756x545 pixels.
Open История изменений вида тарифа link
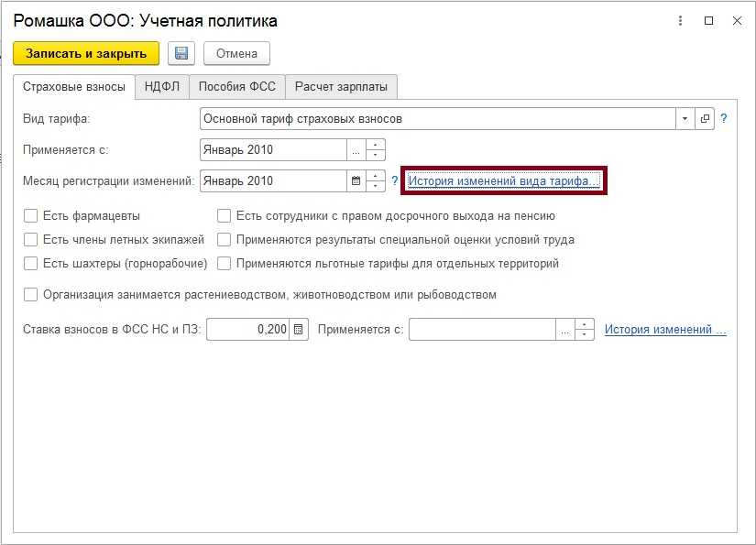[503, 181]
